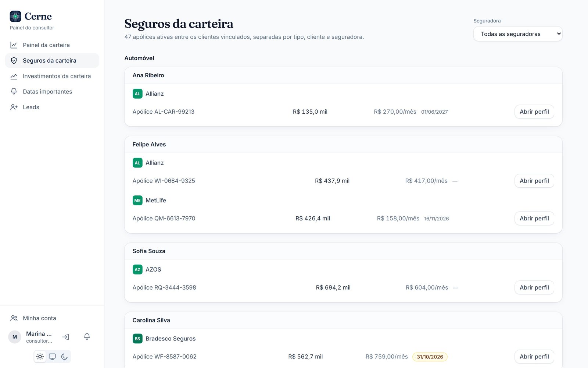Image resolution: width=588 pixels, height=368 pixels.
Task: Click the AZOS AZ badge
Action: coord(137,269)
